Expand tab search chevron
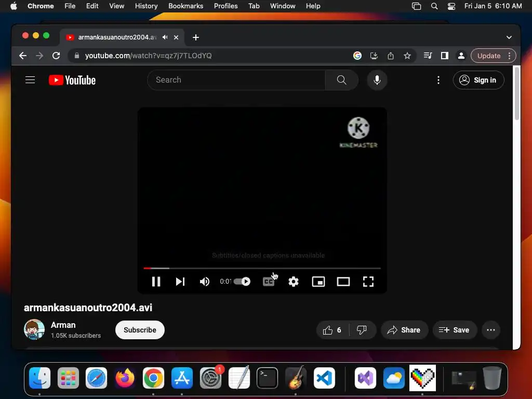 pyautogui.click(x=509, y=37)
